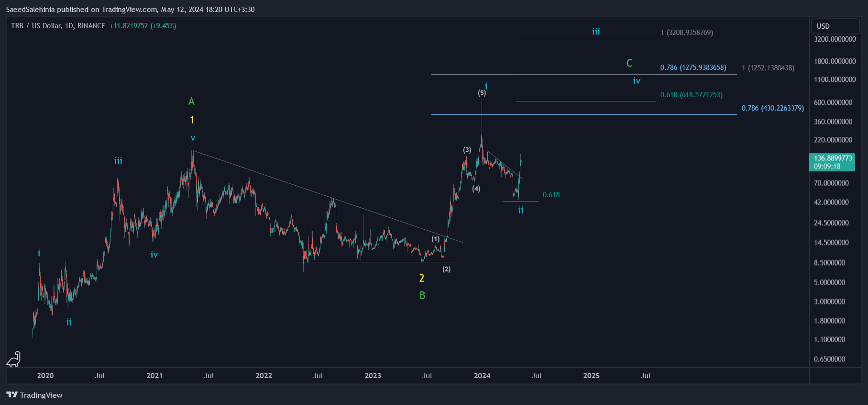Select the yellow wave label 1
868x405 pixels.
click(192, 120)
